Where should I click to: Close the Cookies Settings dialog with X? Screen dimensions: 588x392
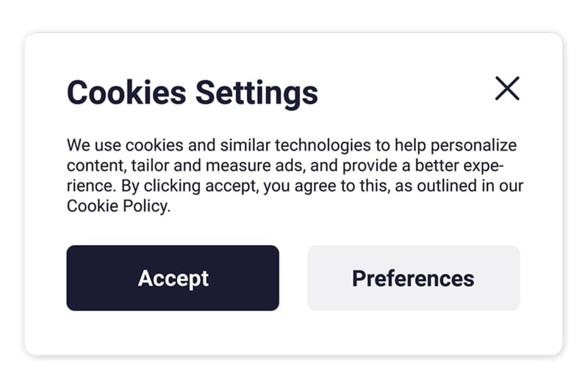point(507,88)
